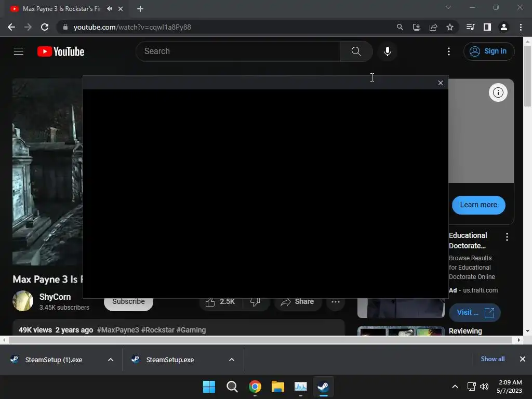The image size is (532, 399).
Task: Subscribe to the ShyCorn channel
Action: 129,302
